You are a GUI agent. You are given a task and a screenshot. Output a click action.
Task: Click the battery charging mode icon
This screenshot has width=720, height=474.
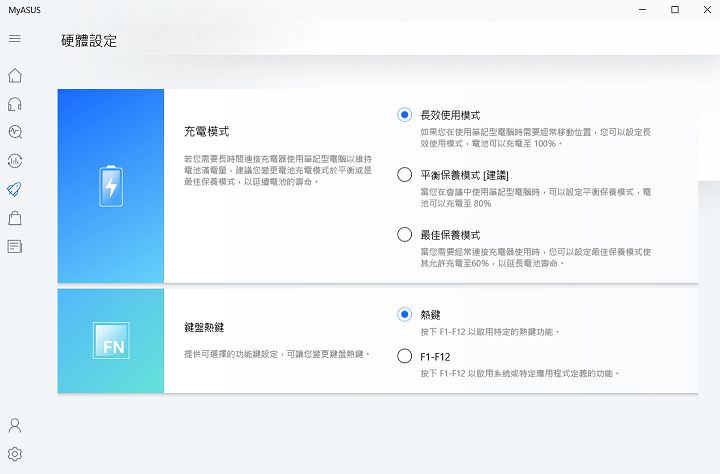111,186
